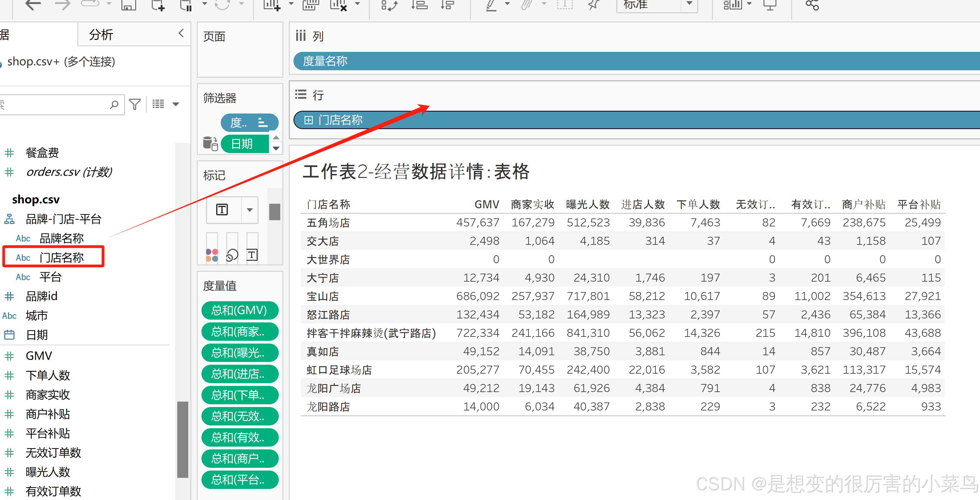Select the 门店名称 field in the data pane

click(x=61, y=258)
